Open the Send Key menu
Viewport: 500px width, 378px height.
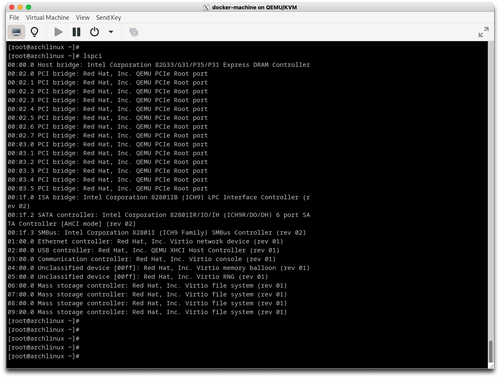(108, 18)
